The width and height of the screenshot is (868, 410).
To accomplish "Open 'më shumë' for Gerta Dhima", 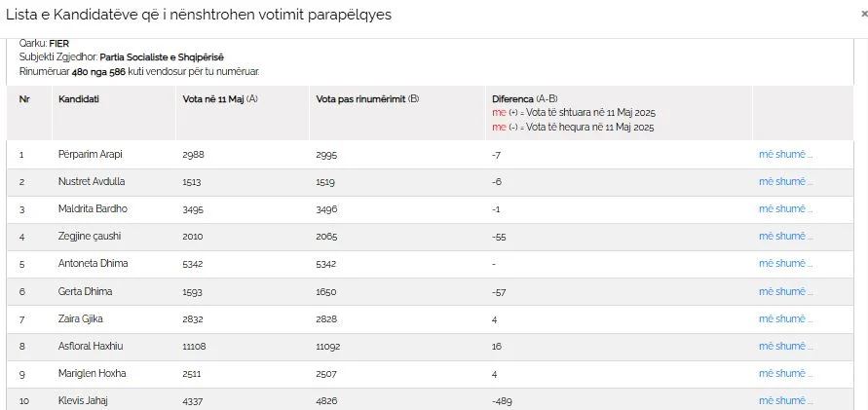I will [785, 291].
